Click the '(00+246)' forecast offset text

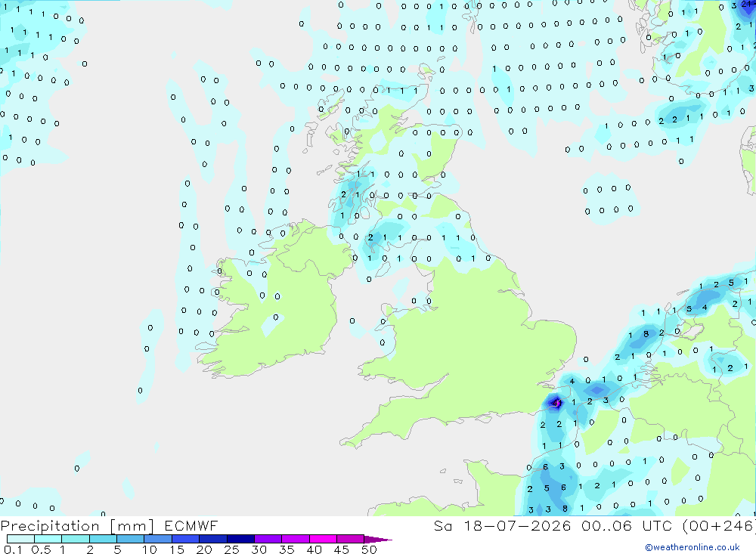(719, 526)
